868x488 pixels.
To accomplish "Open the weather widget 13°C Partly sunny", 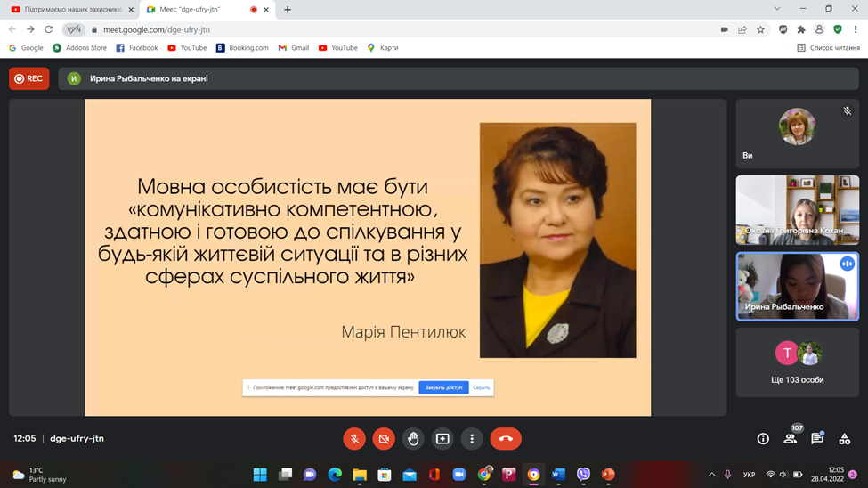I will [x=40, y=475].
